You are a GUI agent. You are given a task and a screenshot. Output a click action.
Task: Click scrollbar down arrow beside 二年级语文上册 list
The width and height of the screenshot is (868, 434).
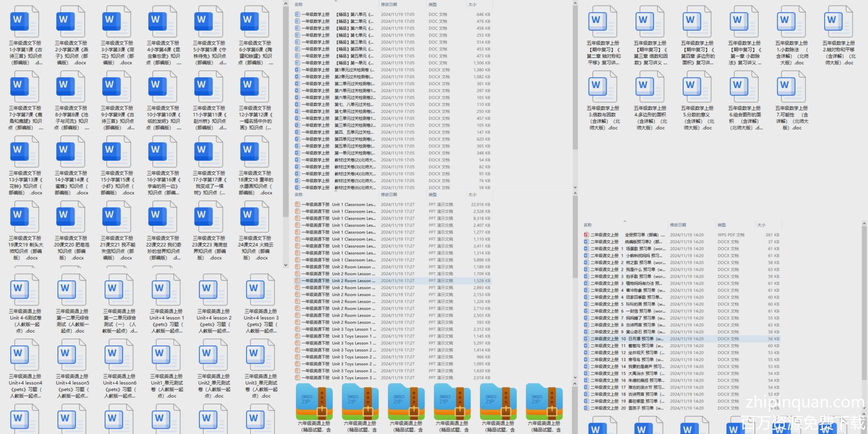click(x=864, y=408)
